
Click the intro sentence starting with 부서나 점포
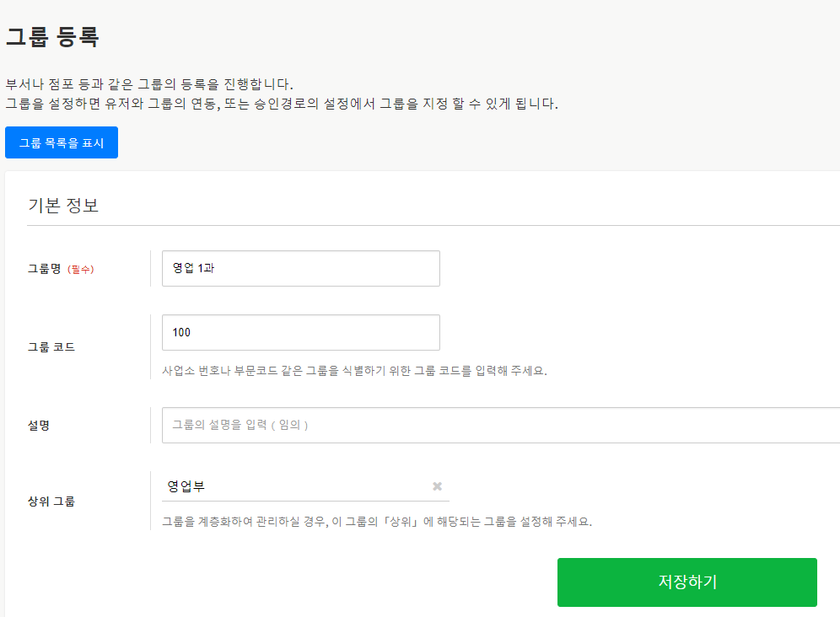tap(148, 84)
